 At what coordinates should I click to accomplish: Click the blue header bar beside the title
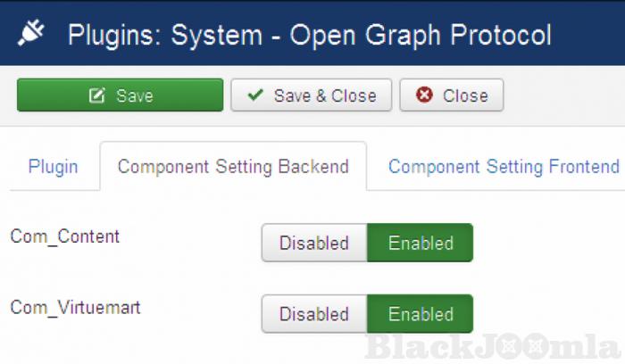coord(589,36)
